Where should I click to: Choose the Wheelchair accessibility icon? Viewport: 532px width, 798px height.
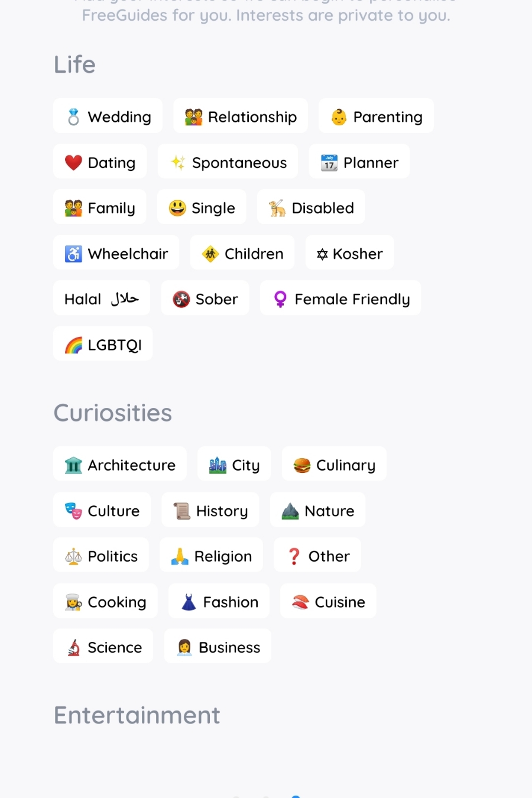click(x=73, y=254)
